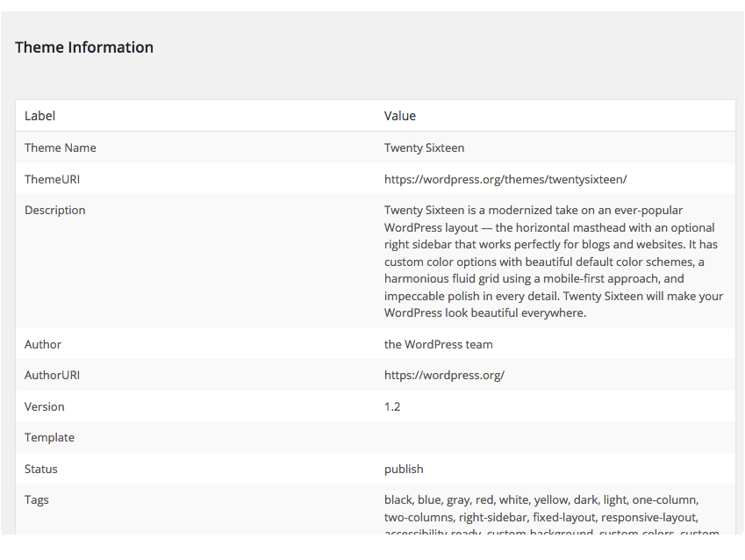Open the https://wordpress.org/ author URL
Screen dimensions: 745x560
444,375
